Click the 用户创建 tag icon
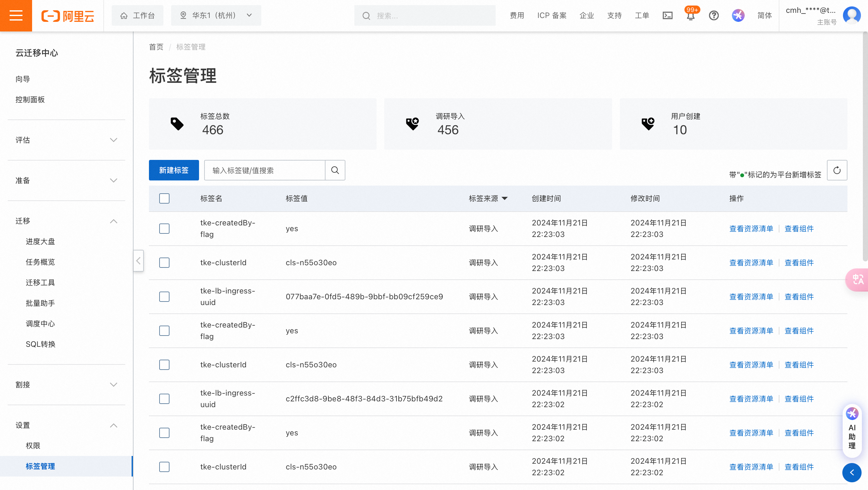868x490 pixels. point(648,124)
